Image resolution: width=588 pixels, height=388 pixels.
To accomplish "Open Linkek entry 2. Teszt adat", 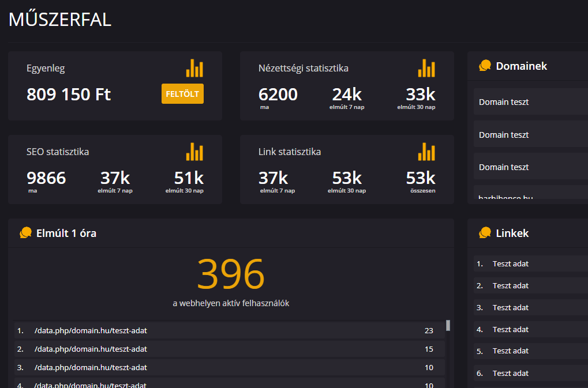I will pyautogui.click(x=531, y=285).
